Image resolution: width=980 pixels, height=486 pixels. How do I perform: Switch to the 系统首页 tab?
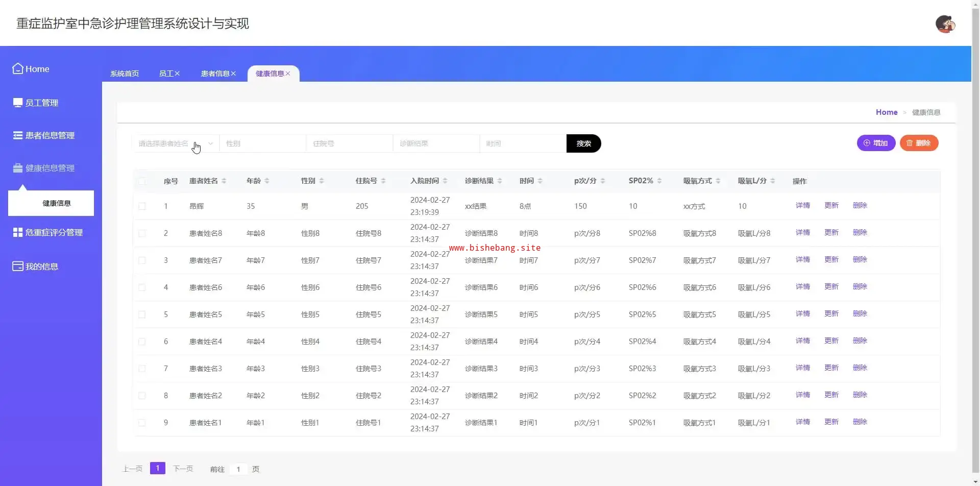tap(125, 74)
